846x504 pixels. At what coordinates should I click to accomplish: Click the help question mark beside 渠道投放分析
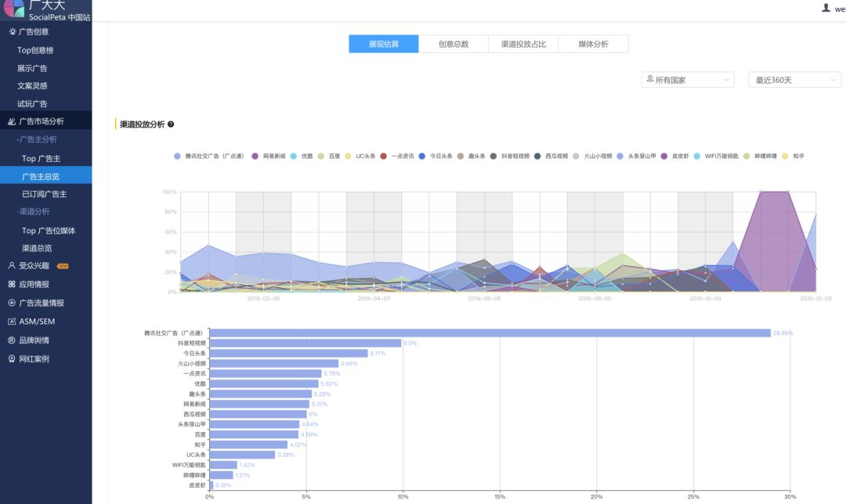tap(171, 124)
